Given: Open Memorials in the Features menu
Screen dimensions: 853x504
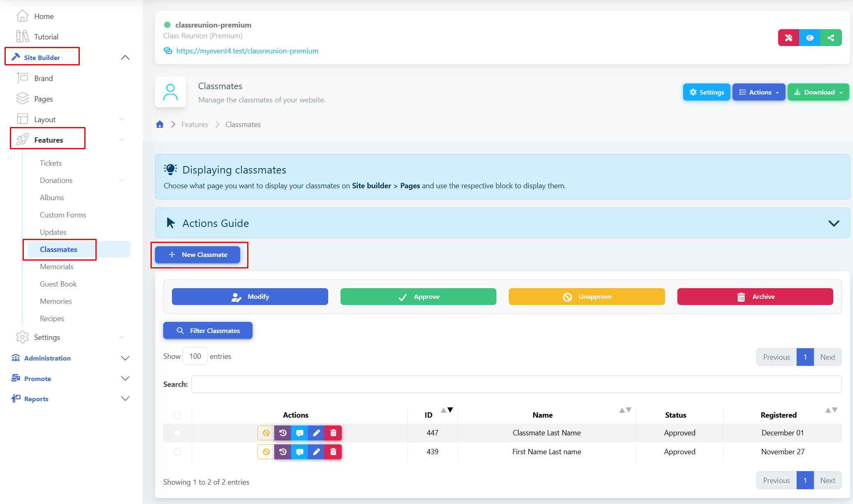Looking at the screenshot, I should click(x=57, y=267).
